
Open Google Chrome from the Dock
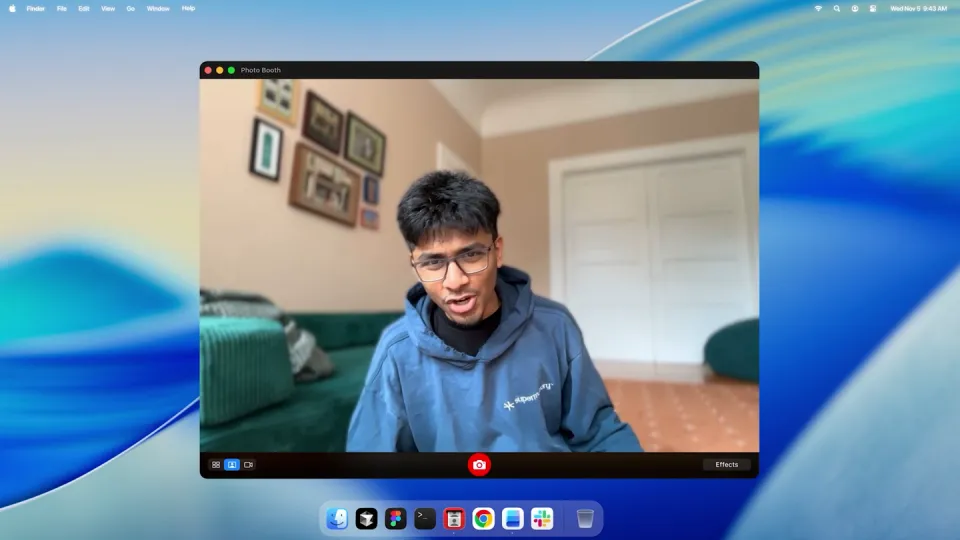(483, 519)
